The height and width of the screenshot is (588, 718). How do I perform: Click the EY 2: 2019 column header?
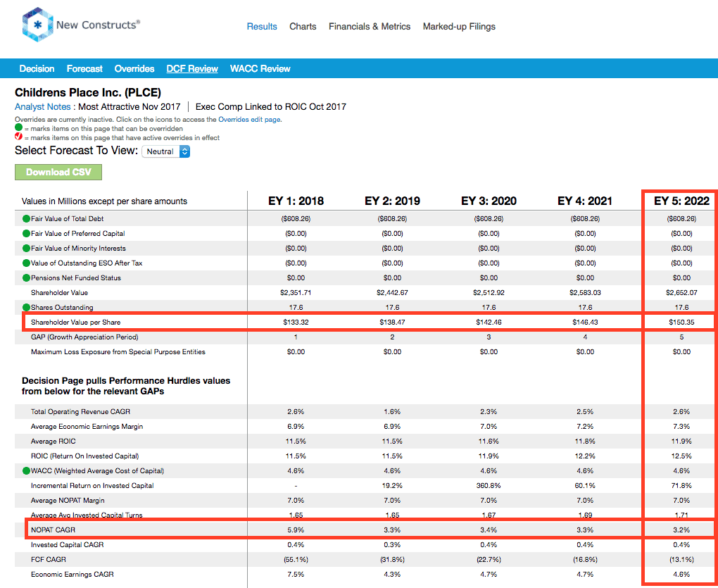tap(392, 201)
